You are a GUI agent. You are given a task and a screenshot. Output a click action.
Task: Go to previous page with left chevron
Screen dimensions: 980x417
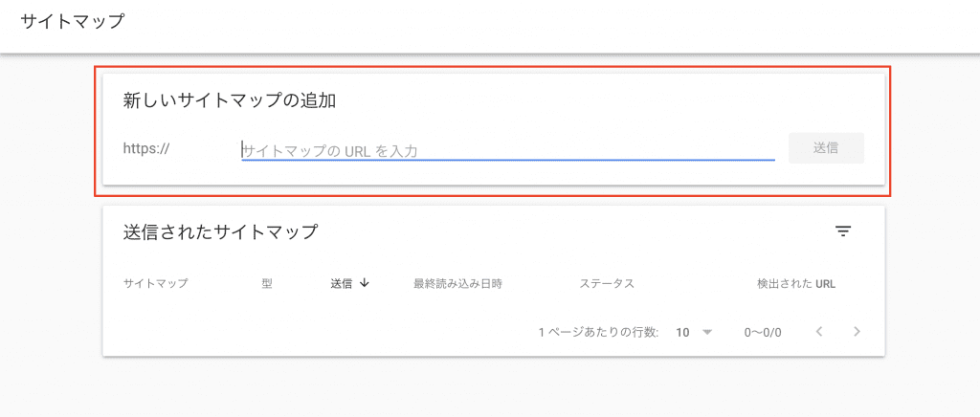tap(819, 332)
